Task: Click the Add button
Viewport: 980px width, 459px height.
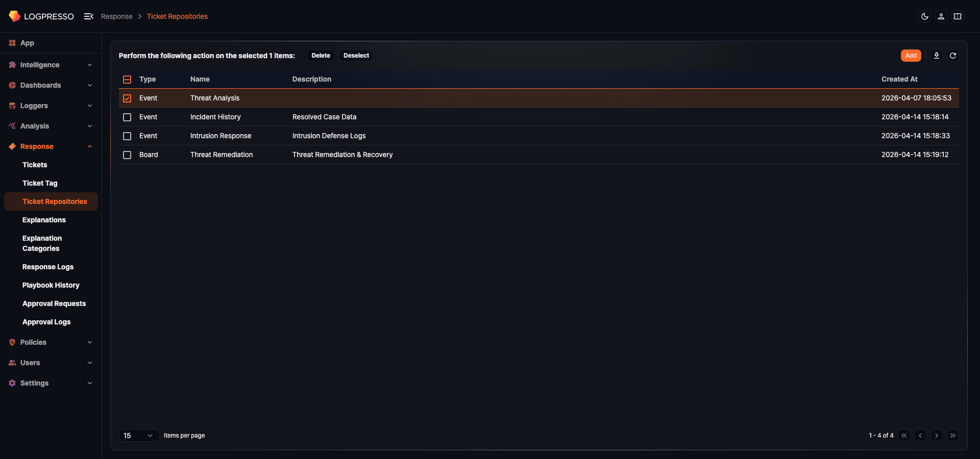Action: [911, 56]
